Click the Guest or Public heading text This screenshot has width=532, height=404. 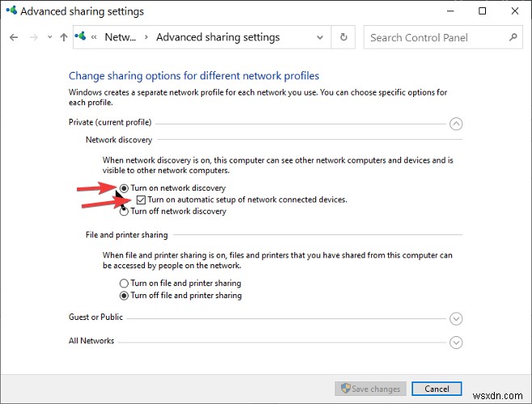click(95, 318)
